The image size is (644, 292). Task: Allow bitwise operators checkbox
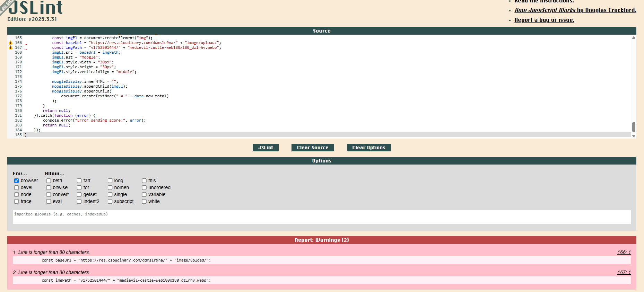[49, 187]
